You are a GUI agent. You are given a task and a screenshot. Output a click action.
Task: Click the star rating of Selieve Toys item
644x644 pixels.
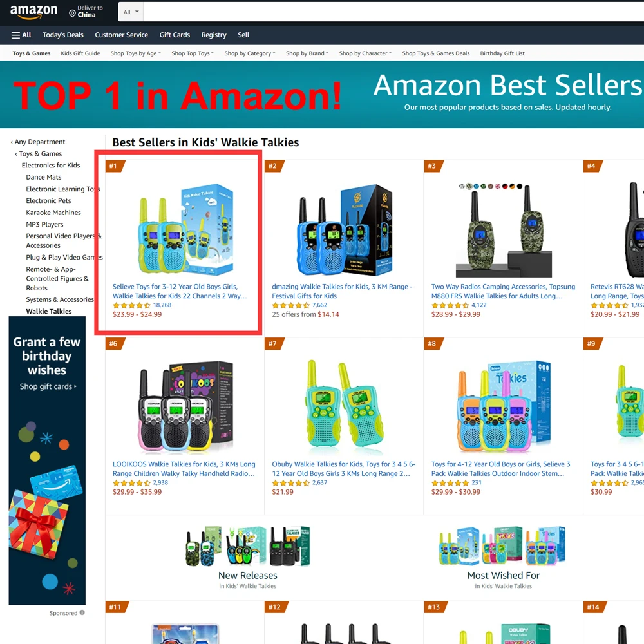coord(131,305)
